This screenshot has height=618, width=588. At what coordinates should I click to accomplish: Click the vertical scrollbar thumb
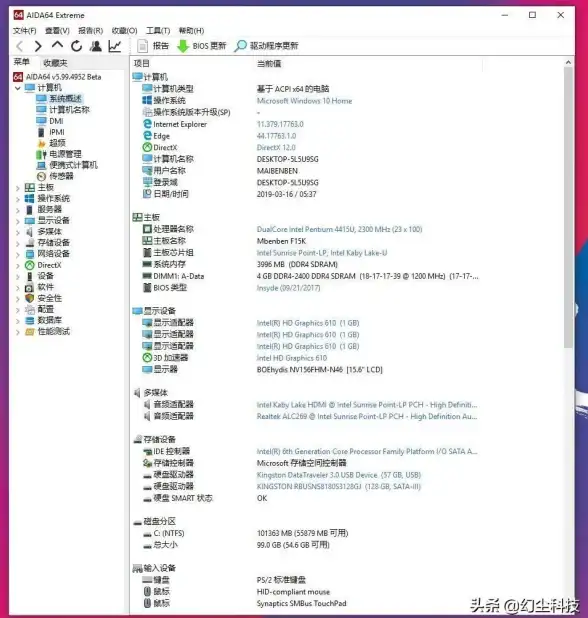point(568,207)
